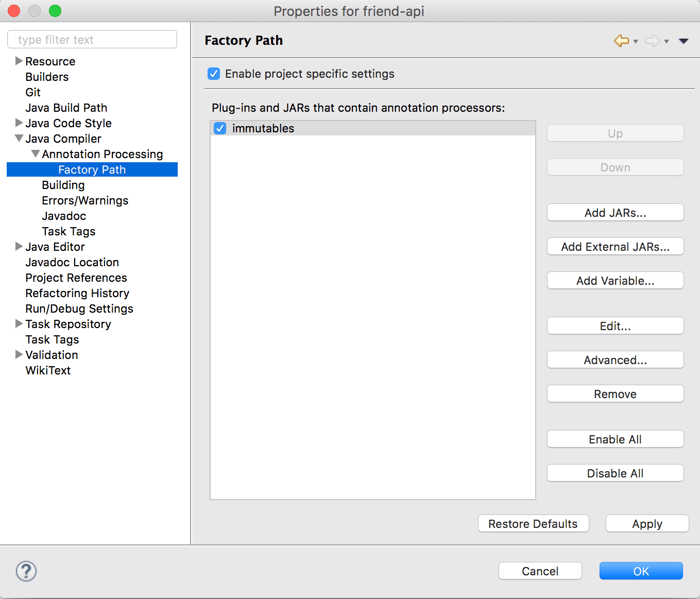Open the Building settings page
This screenshot has width=700, height=599.
click(63, 185)
